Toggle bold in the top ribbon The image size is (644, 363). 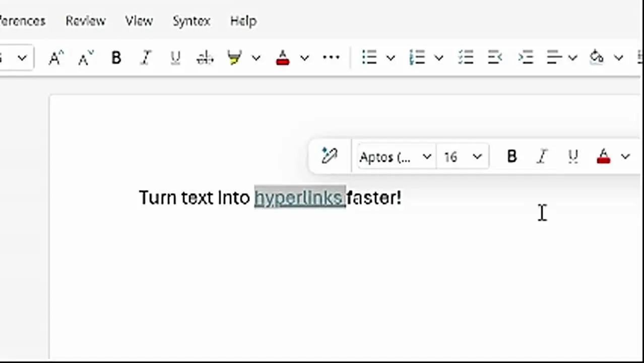coord(116,58)
